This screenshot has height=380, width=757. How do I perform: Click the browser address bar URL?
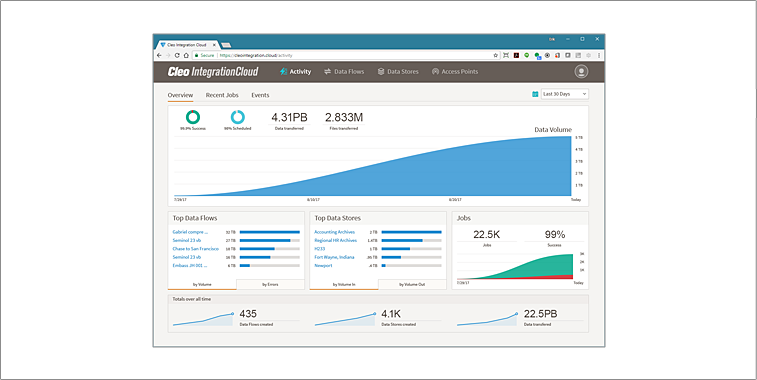(256, 56)
